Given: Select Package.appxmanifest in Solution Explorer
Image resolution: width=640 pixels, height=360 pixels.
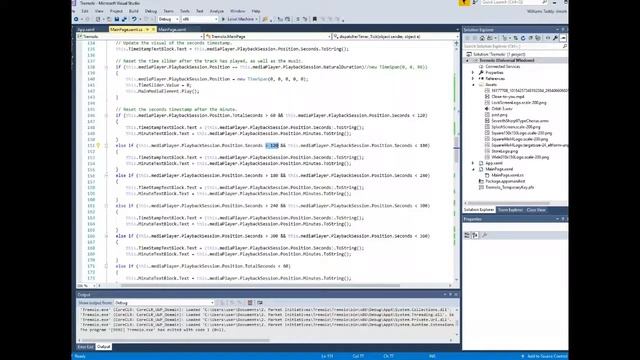Looking at the screenshot, I should (505, 181).
